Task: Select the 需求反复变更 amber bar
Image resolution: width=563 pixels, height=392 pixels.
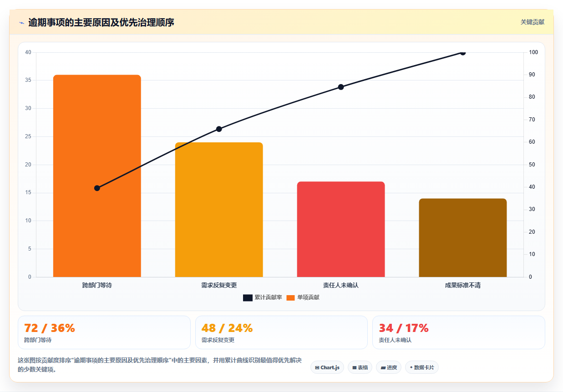Action: point(219,210)
